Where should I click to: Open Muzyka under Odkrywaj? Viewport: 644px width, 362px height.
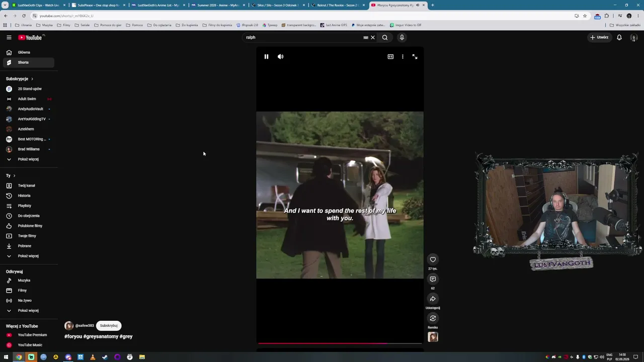(x=29, y=281)
